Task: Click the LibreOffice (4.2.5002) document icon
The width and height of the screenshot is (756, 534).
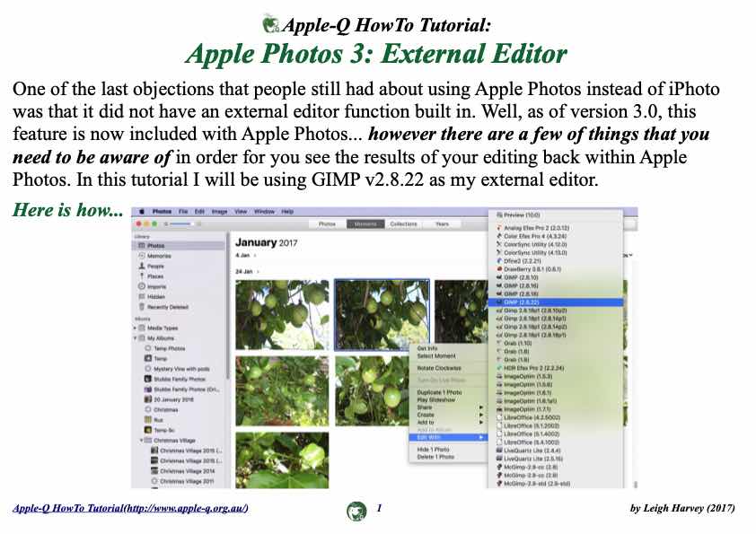Action: pyautogui.click(x=499, y=417)
